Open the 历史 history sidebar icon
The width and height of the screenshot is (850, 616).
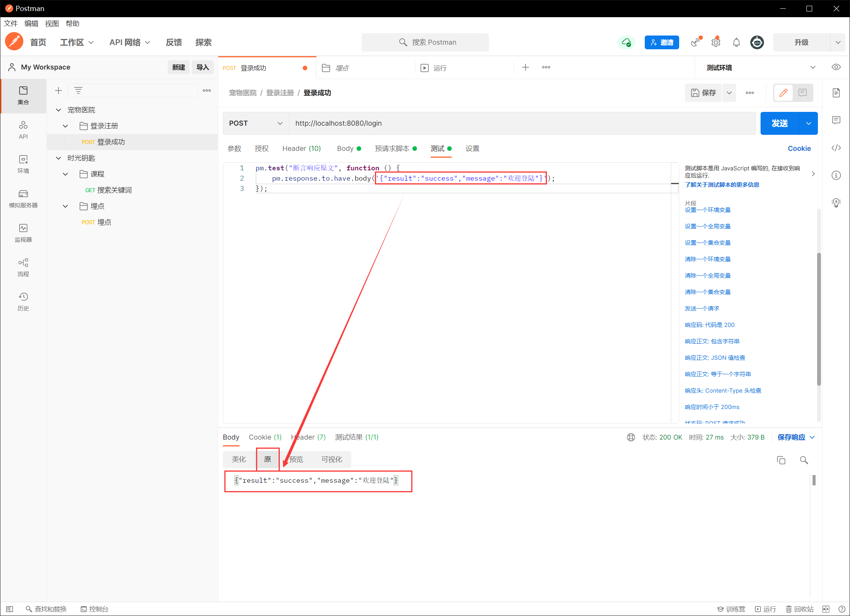23,301
